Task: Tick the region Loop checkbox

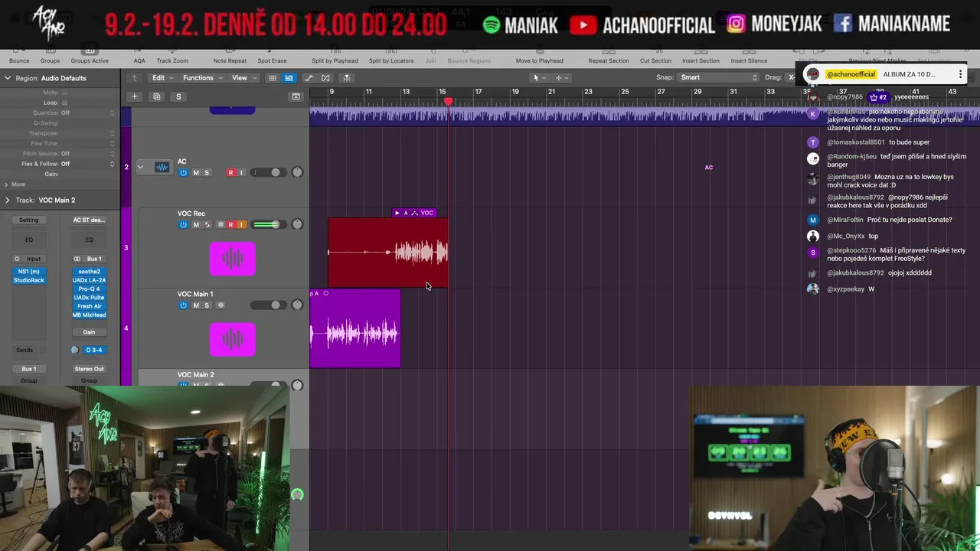Action: point(64,103)
